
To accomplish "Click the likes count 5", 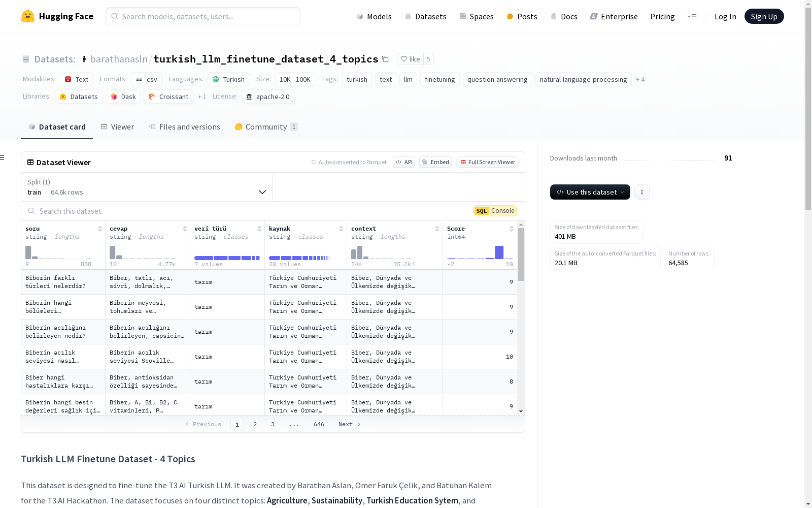I will point(428,59).
